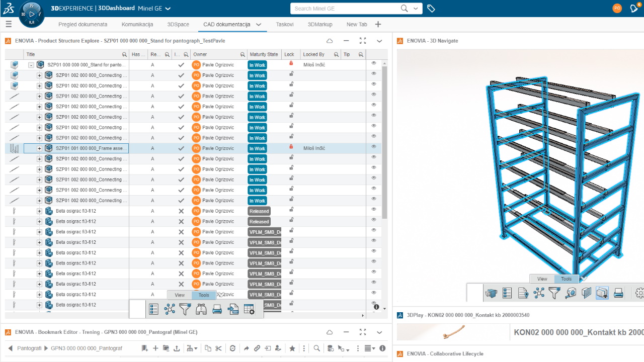The height and width of the screenshot is (362, 644).
Task: Open the tag icon beside the search bar
Action: click(431, 9)
